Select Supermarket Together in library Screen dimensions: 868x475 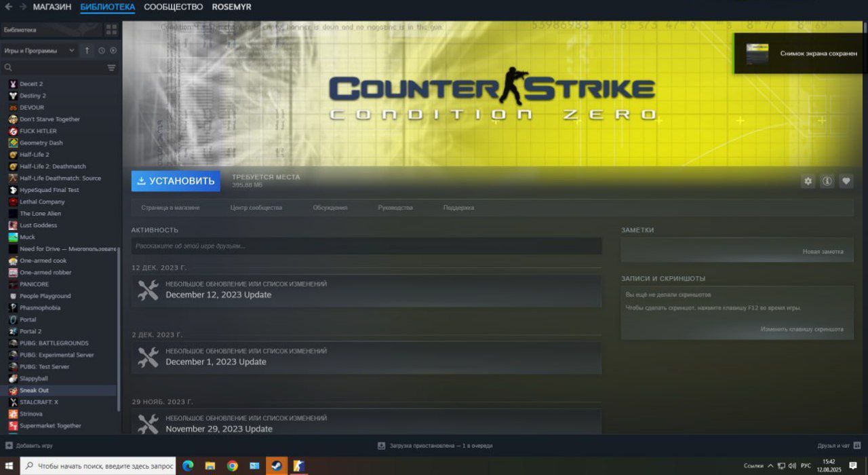tap(60, 425)
